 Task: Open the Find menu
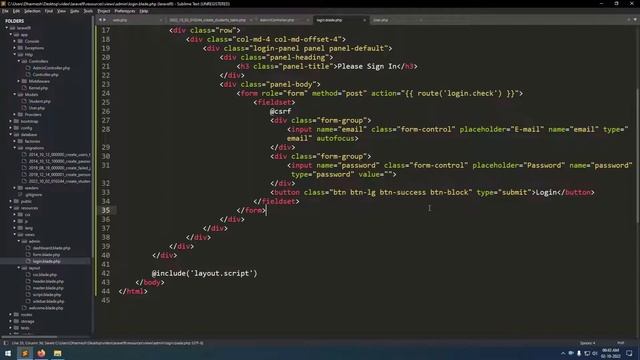click(x=49, y=11)
